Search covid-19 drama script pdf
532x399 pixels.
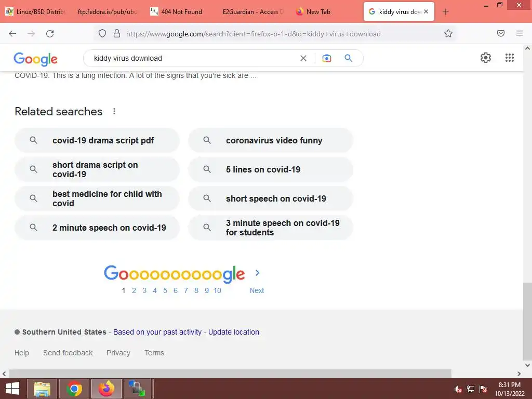coord(97,140)
